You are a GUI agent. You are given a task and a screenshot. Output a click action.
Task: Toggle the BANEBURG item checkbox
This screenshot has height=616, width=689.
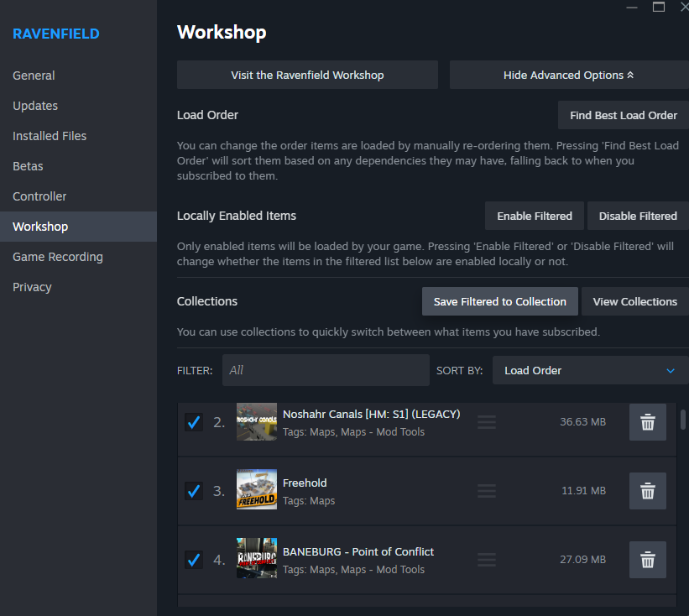click(x=193, y=560)
